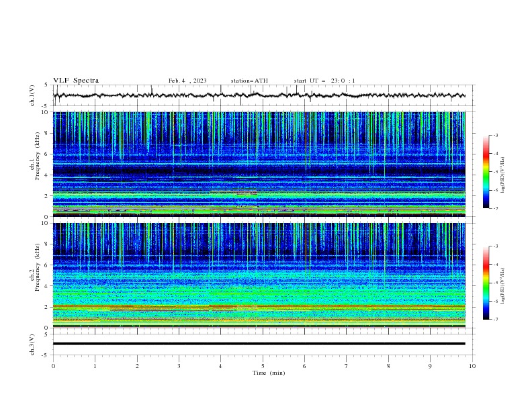This screenshot has height=411, width=532.
Task: Click the "ch.1(V)" waveform axis label
Action: [x=32, y=95]
